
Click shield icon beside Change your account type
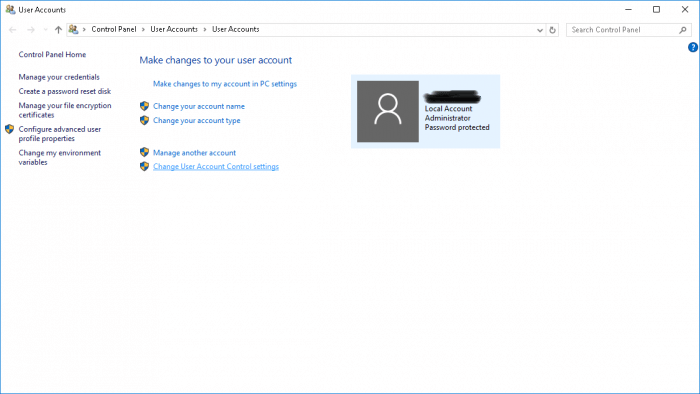[x=144, y=120]
